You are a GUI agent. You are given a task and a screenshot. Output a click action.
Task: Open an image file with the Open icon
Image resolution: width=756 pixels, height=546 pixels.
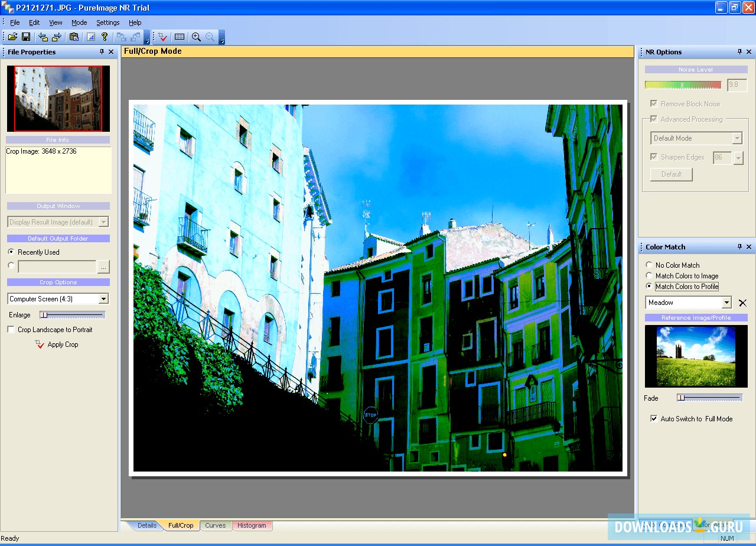point(12,36)
